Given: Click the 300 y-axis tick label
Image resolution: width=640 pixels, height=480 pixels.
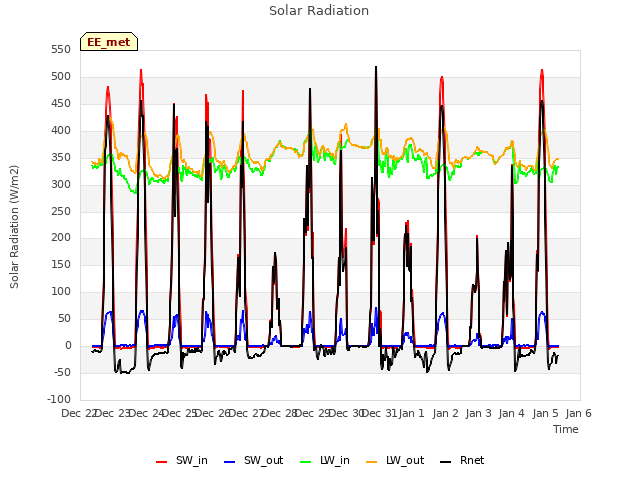Looking at the screenshot, I should (61, 184).
